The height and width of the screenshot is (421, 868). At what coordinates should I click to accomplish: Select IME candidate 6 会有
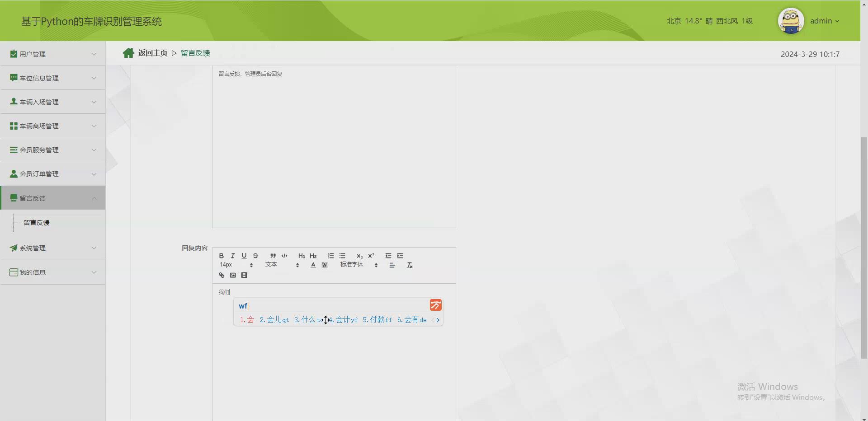pyautogui.click(x=412, y=319)
